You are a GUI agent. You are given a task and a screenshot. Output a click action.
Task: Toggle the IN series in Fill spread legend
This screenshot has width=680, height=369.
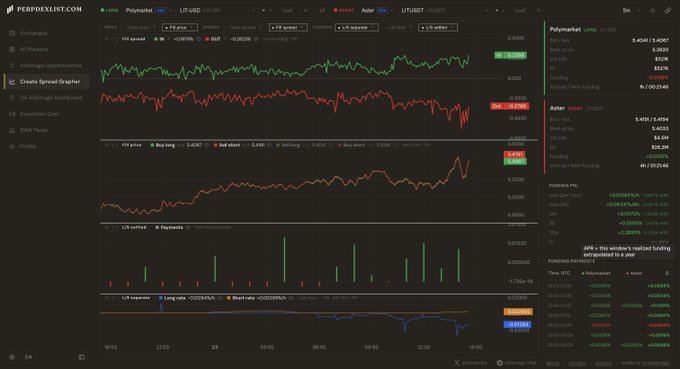click(159, 39)
